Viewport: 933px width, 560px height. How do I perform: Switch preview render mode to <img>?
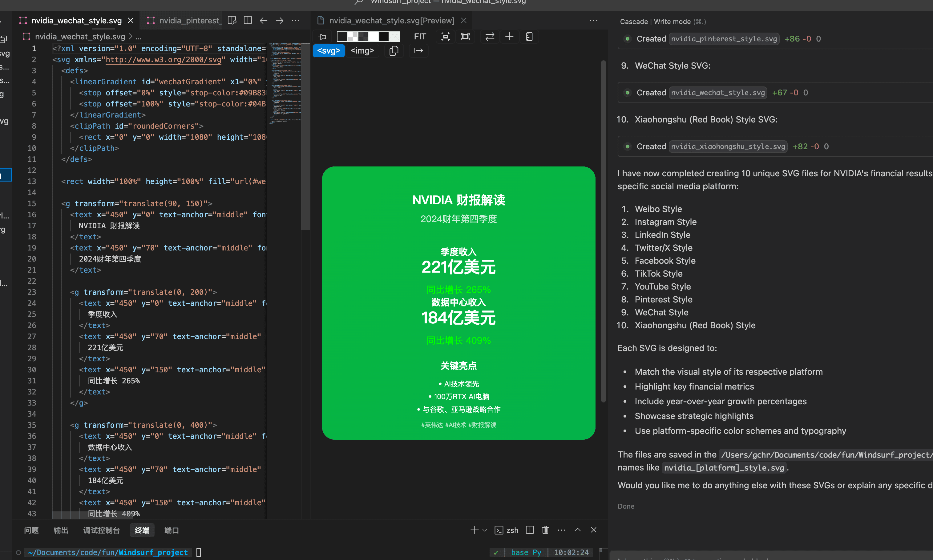pyautogui.click(x=362, y=50)
